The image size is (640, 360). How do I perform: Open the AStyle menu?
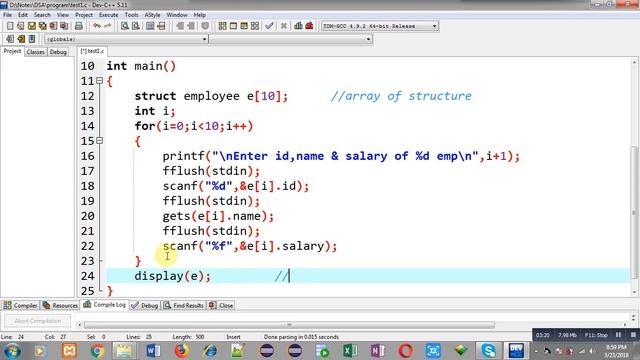pyautogui.click(x=152, y=15)
